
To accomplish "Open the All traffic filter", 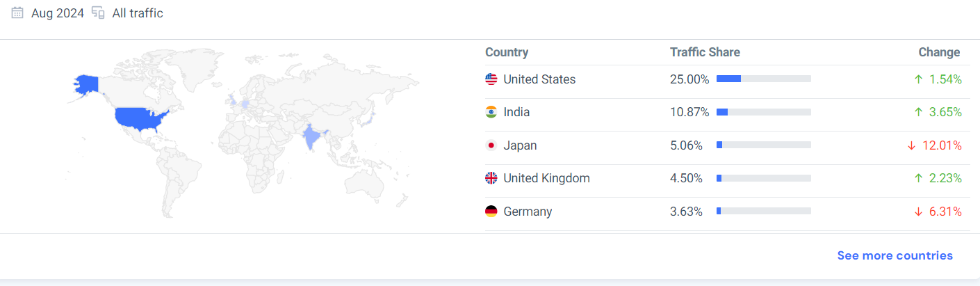I will tap(138, 13).
